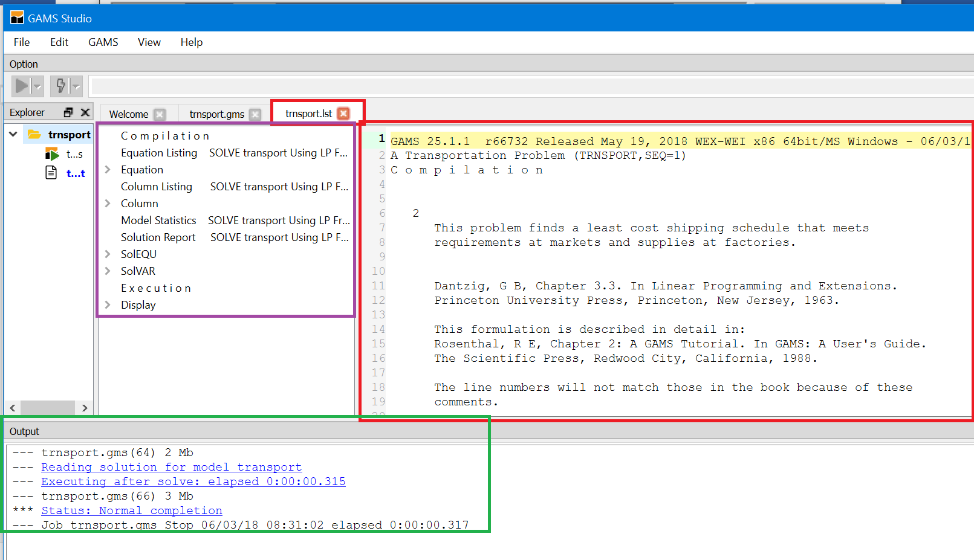Switch to the trnsport.gms tab
Image resolution: width=974 pixels, height=560 pixels.
point(216,114)
